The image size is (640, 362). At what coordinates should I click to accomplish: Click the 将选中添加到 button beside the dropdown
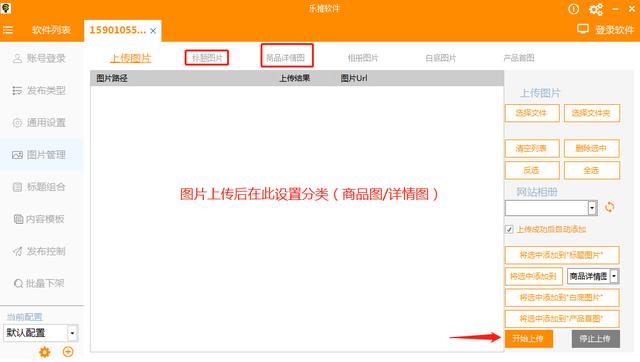(x=534, y=276)
